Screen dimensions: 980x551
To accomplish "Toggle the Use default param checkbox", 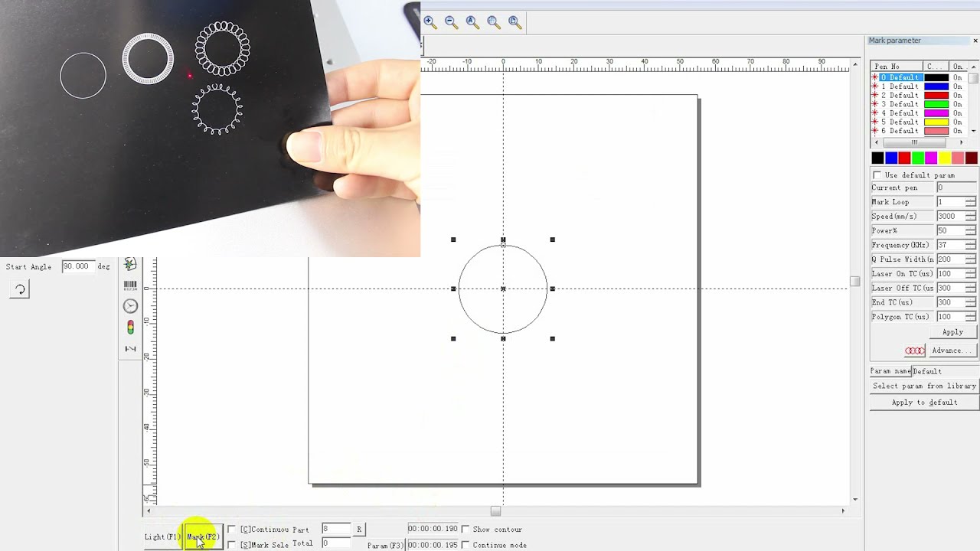I will (877, 175).
